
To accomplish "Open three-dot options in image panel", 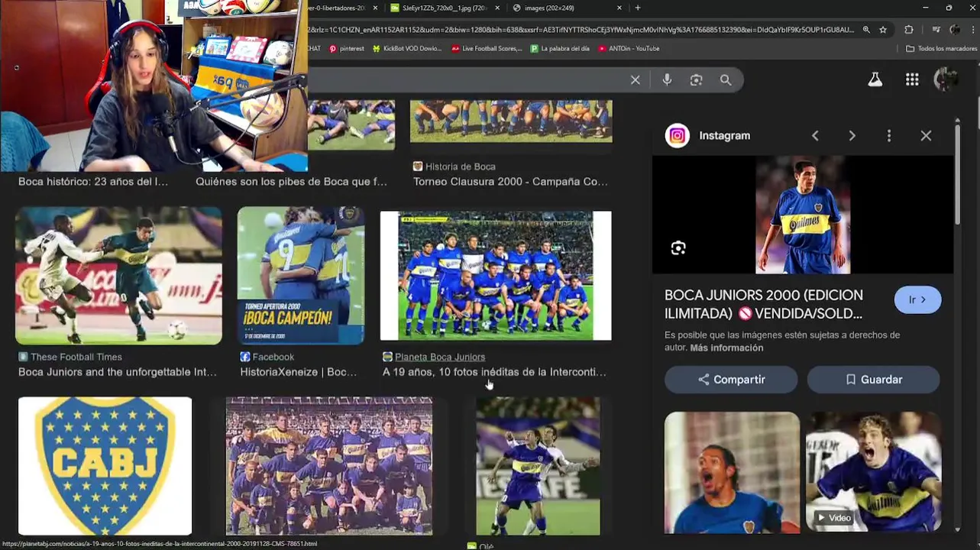I will click(888, 135).
